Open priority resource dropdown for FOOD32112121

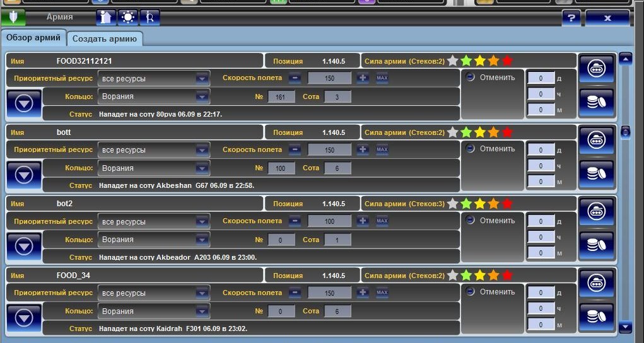pos(201,79)
